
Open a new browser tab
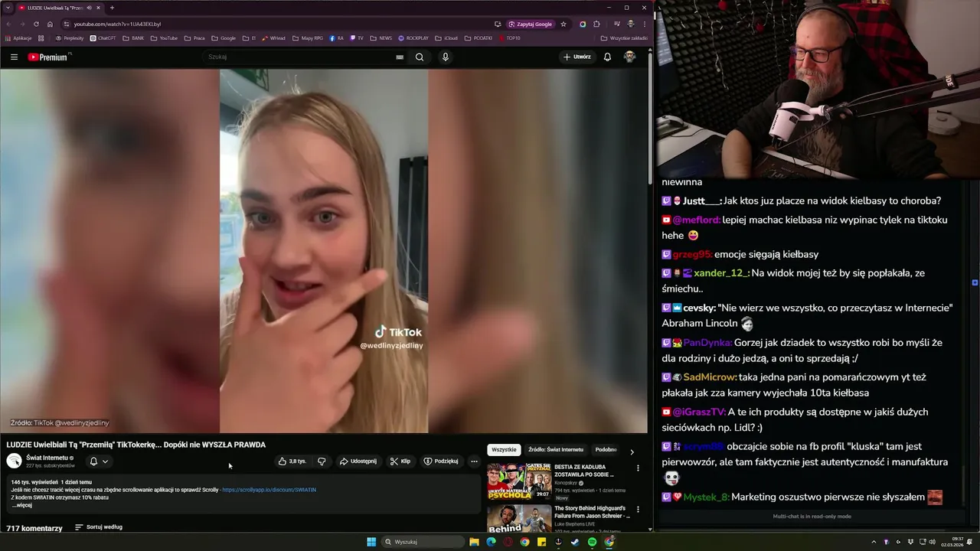tap(112, 8)
